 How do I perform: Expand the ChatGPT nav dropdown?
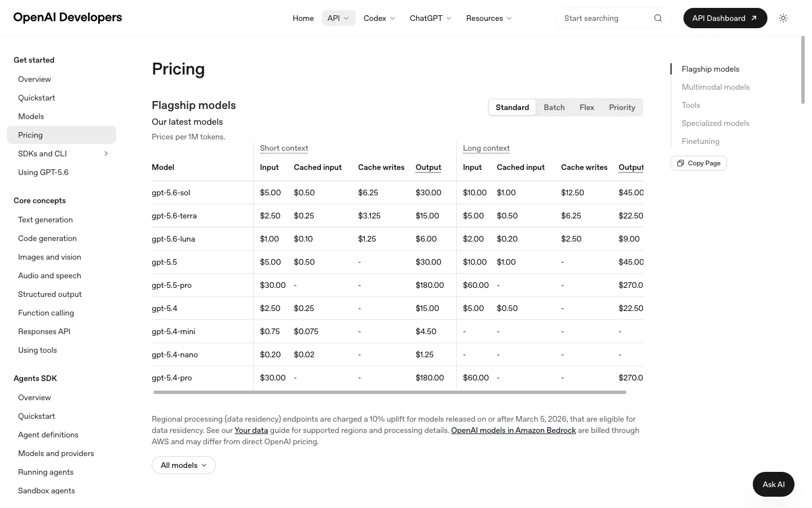point(431,18)
